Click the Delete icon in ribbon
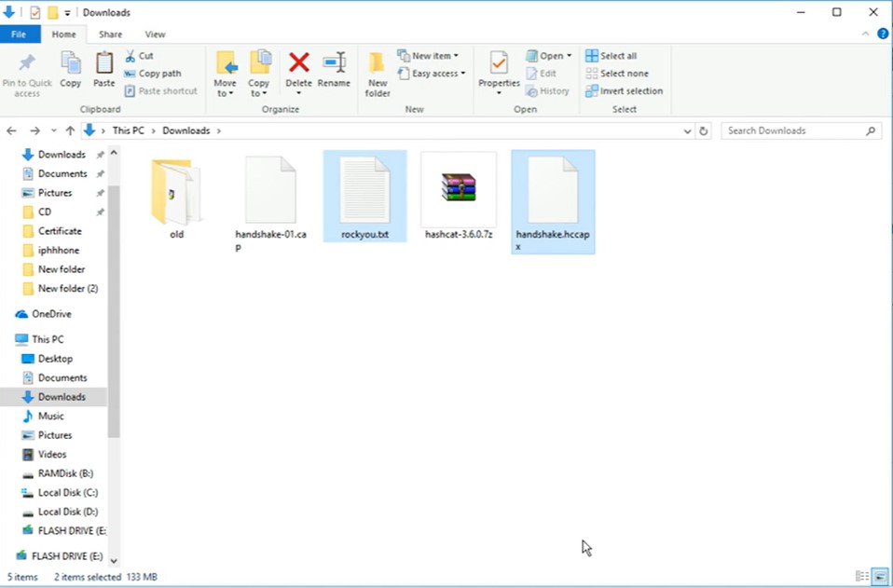Viewport: 893px width, 588px height. [298, 71]
